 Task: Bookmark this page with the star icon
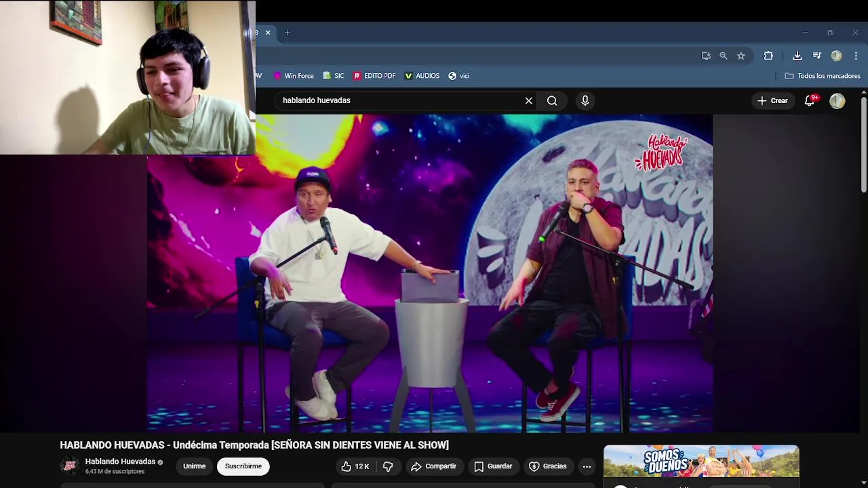point(741,56)
